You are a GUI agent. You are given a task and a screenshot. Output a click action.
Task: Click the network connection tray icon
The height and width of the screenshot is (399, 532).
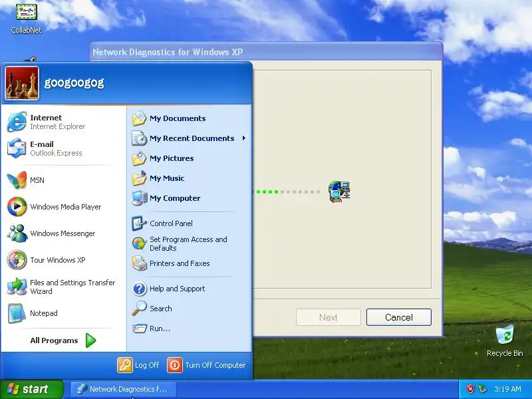pyautogui.click(x=482, y=389)
